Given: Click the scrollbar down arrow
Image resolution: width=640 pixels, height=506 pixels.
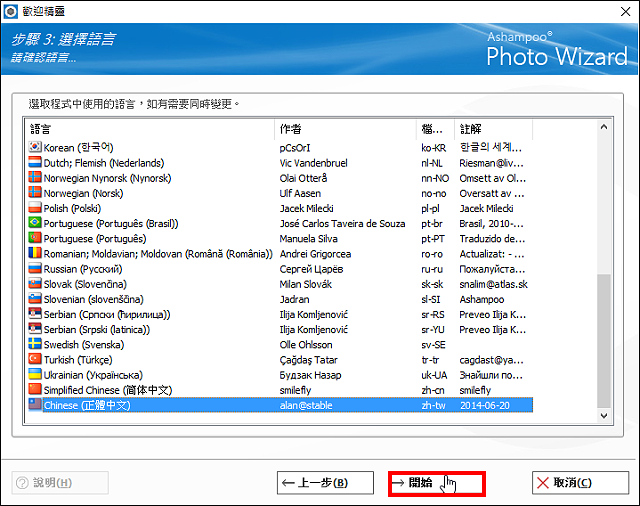Looking at the screenshot, I should [604, 415].
